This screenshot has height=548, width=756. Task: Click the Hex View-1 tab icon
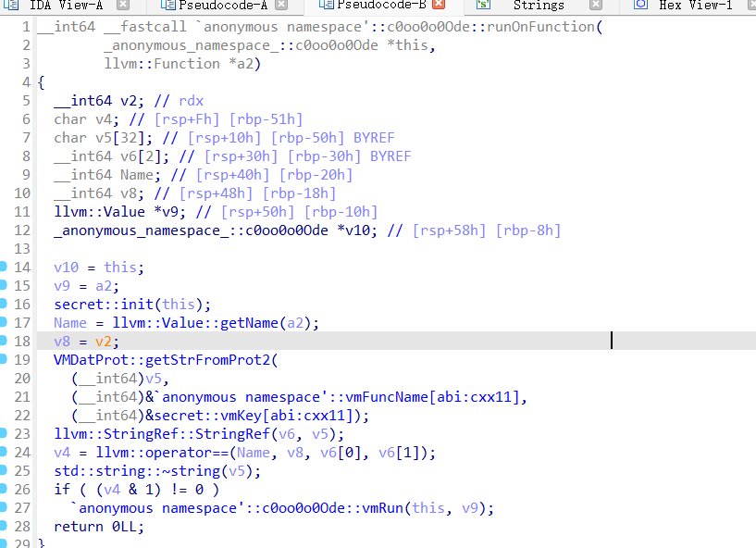point(640,6)
